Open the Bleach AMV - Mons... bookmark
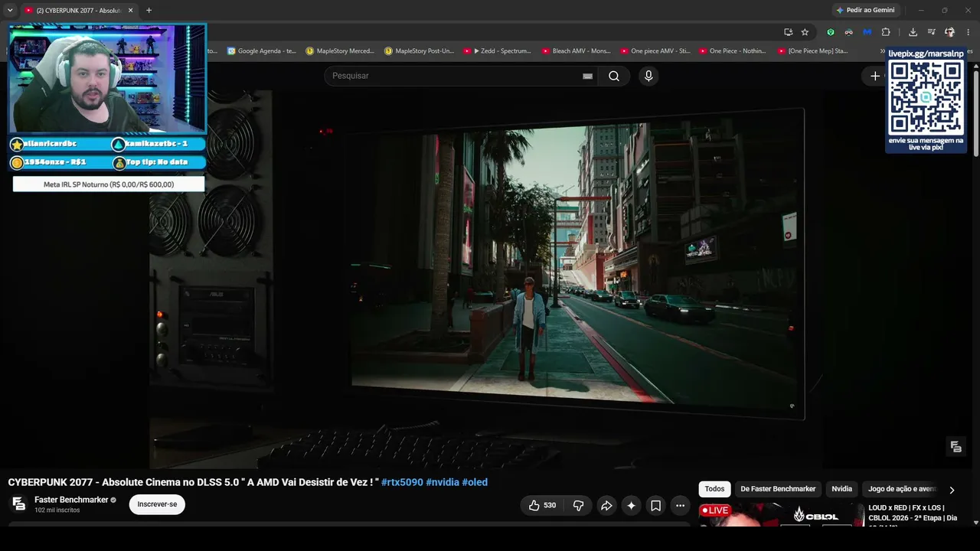 coord(577,51)
